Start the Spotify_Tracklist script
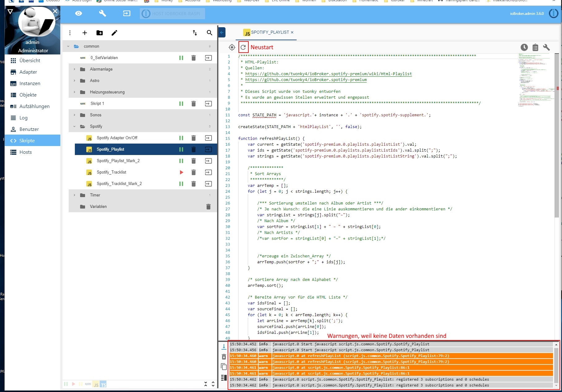The height and width of the screenshot is (392, 562). pos(182,172)
